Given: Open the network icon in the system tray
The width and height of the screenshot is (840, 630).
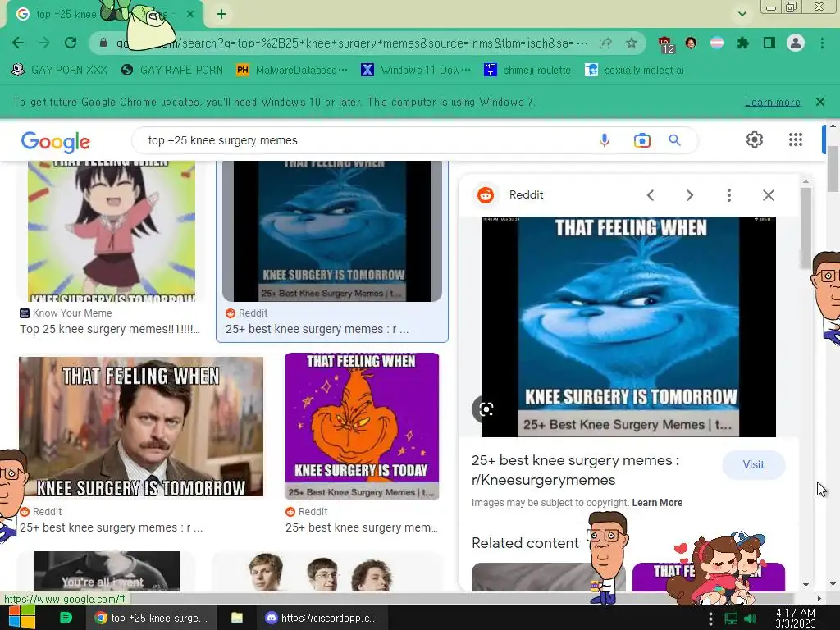Looking at the screenshot, I should click(731, 619).
